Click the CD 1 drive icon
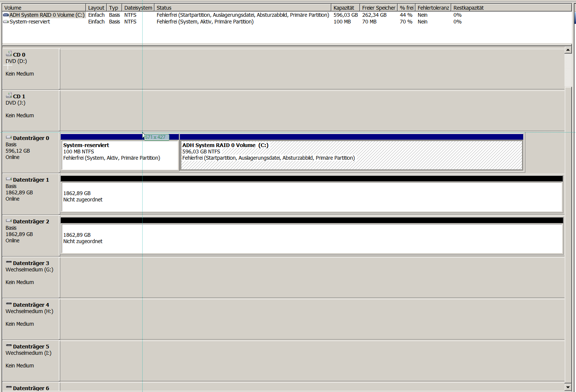Screen dimensions: 576x392 tap(9, 96)
